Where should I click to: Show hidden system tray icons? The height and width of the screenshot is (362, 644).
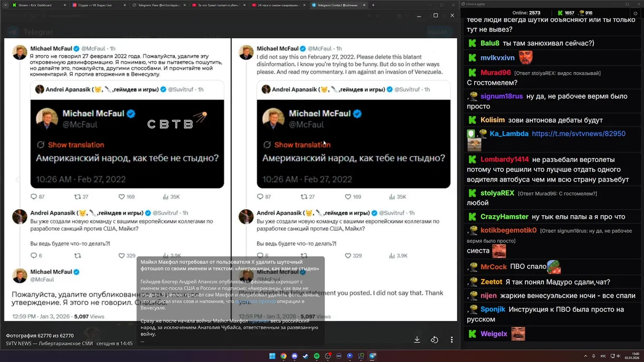587,356
